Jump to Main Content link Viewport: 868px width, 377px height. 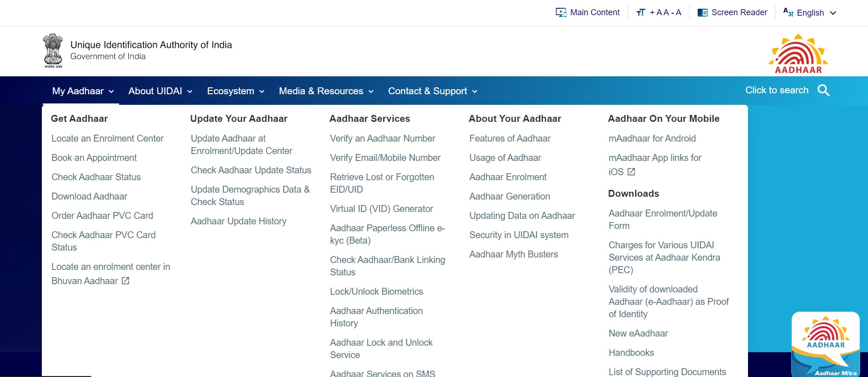[x=594, y=12]
